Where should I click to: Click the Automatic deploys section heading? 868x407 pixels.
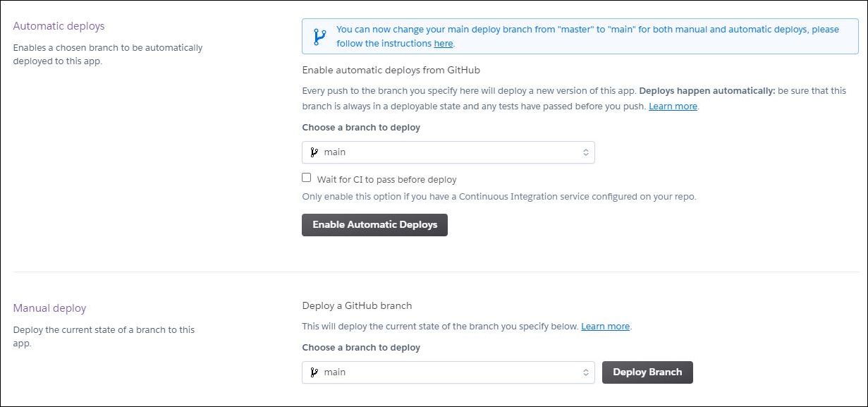(x=59, y=26)
